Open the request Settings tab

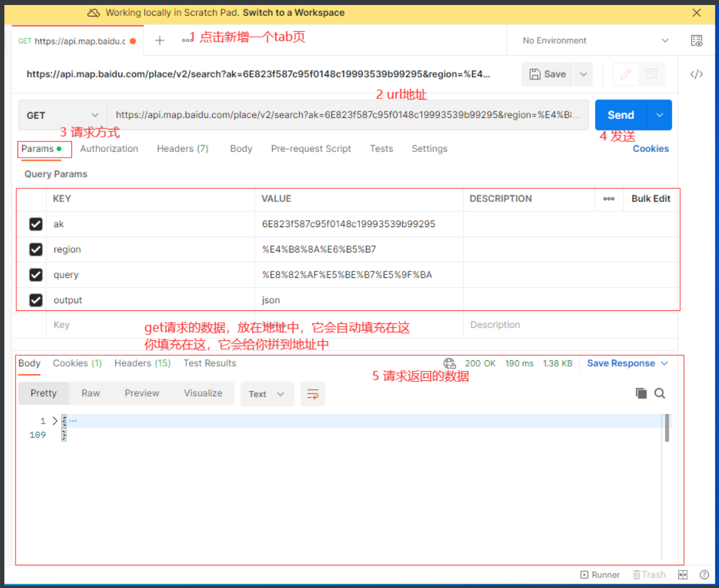pyautogui.click(x=429, y=149)
